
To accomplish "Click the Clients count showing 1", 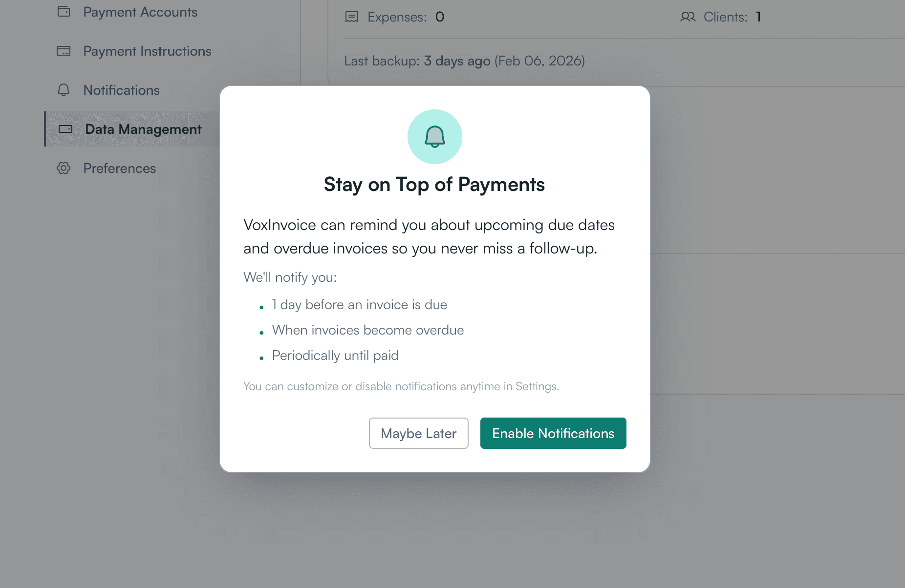I will coord(758,17).
